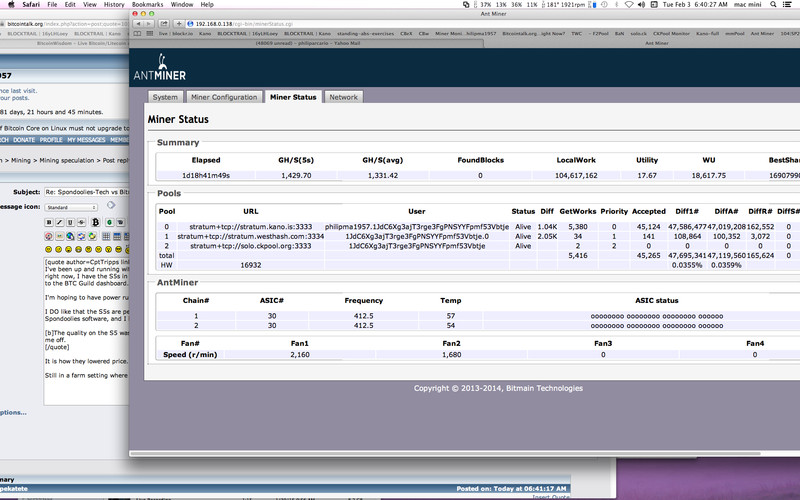This screenshot has width=800, height=500.
Task: Click Mining speculation breadcrumb link
Action: [67, 160]
